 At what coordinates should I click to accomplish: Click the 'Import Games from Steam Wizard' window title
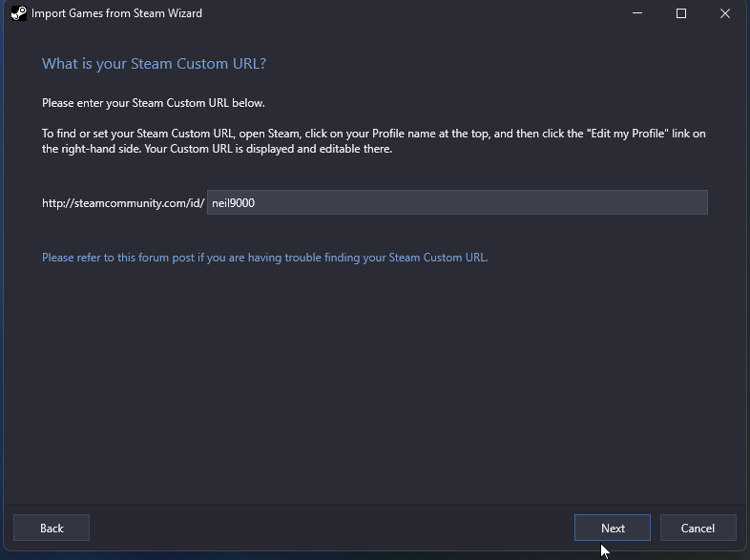click(116, 13)
